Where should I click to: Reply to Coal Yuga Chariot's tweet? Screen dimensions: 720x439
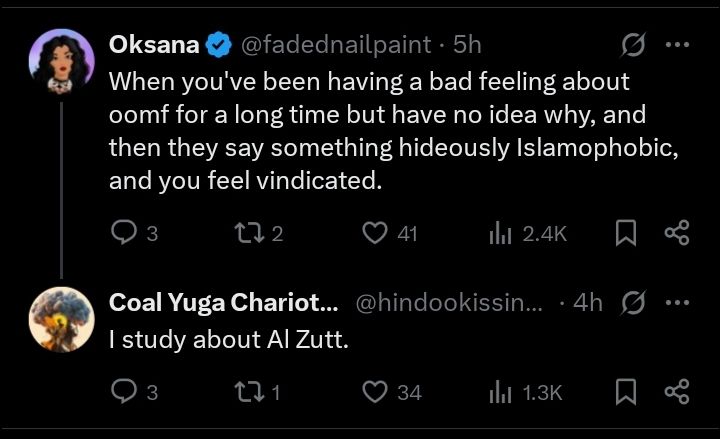click(122, 392)
